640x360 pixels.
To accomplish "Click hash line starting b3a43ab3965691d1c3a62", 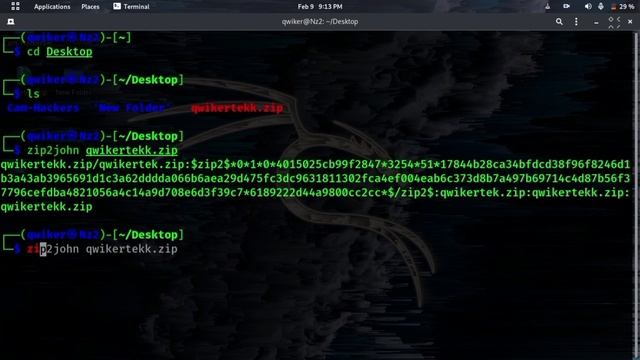I will point(315,178).
